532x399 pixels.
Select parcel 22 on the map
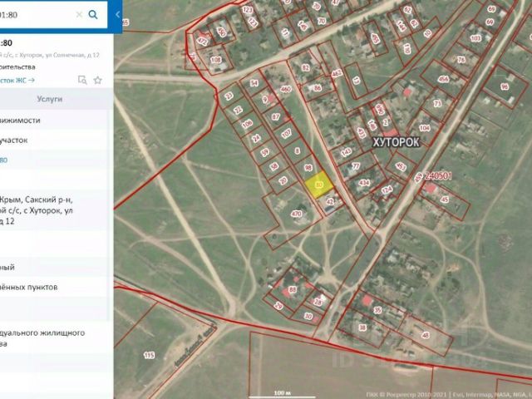(239, 110)
